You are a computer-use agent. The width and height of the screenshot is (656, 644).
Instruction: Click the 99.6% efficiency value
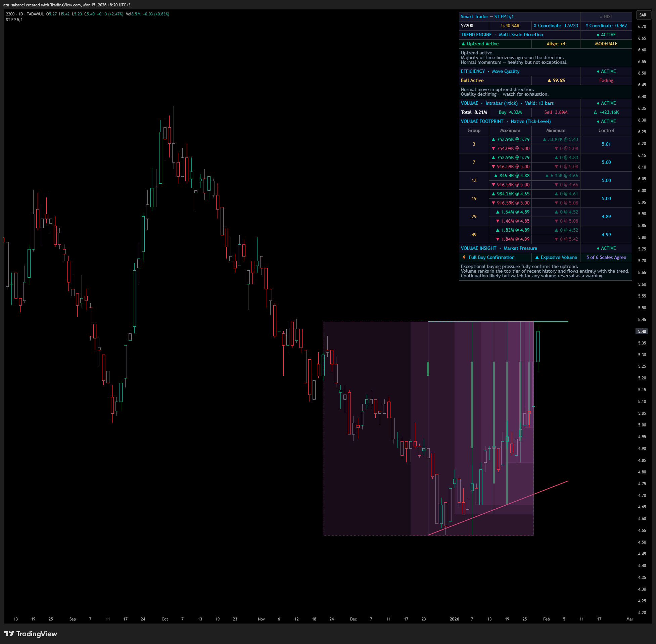tap(556, 81)
